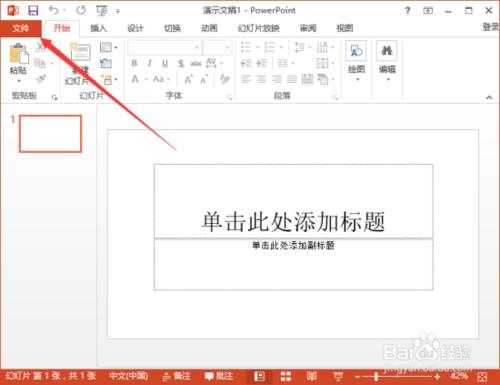This screenshot has width=500, height=385.
Task: Click the Save icon in quick access toolbar
Action: click(33, 11)
